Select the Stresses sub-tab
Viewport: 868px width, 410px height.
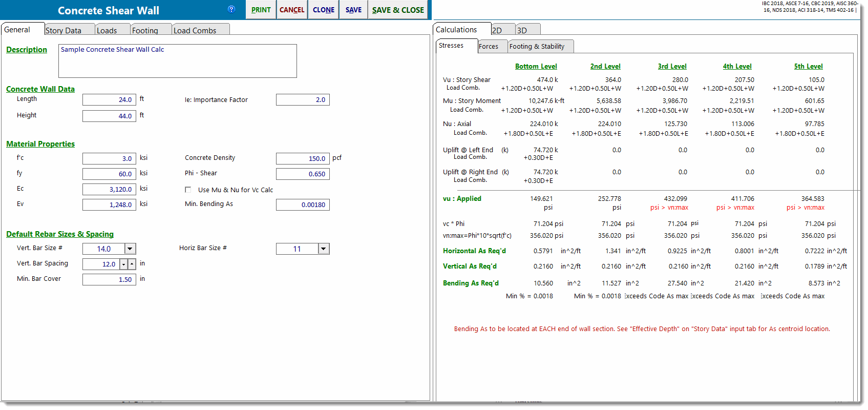point(457,46)
